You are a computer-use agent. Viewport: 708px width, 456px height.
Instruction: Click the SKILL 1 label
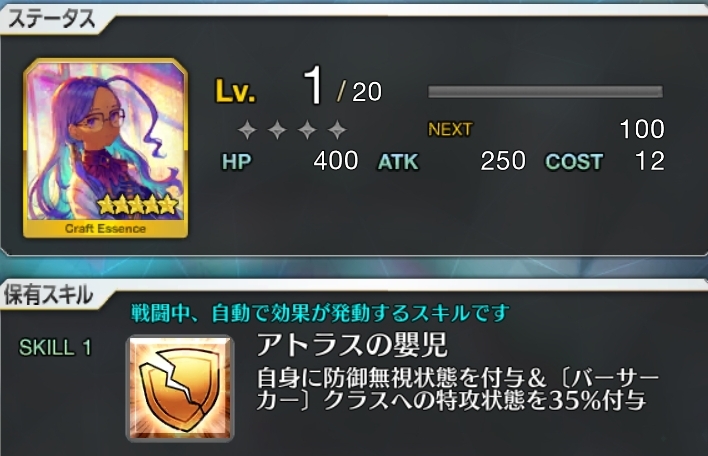point(55,348)
